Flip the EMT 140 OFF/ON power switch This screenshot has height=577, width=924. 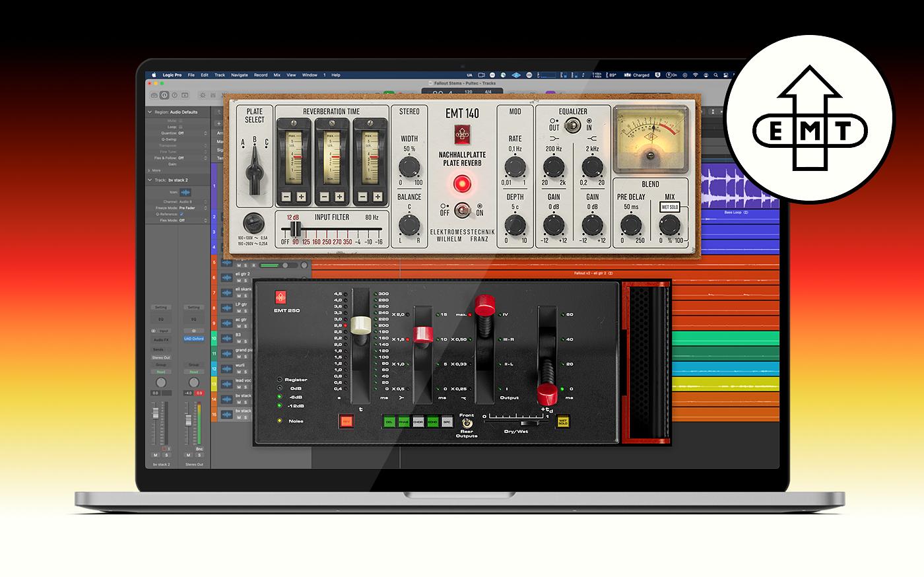[x=462, y=209]
